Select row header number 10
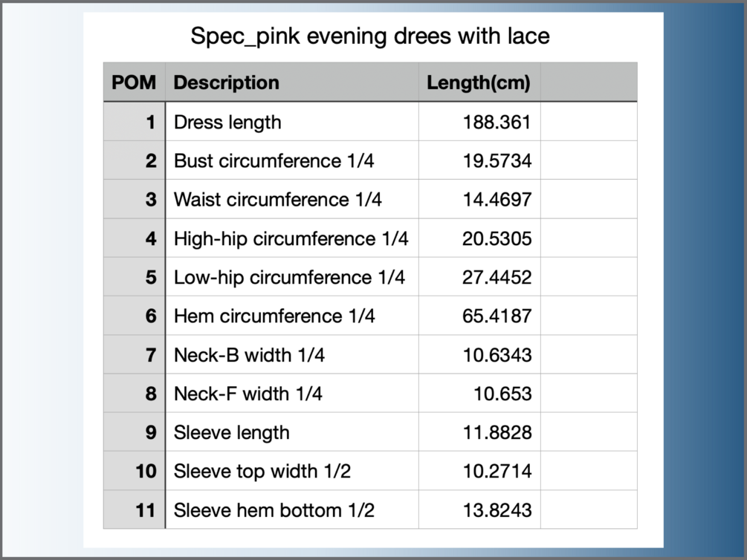Image resolution: width=747 pixels, height=560 pixels. (x=135, y=471)
